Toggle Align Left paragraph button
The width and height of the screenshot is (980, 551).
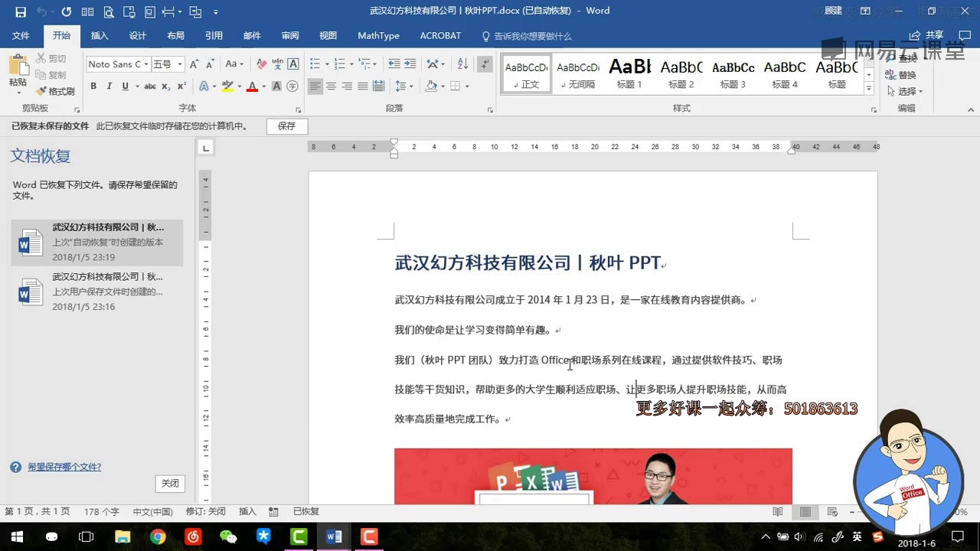(315, 86)
